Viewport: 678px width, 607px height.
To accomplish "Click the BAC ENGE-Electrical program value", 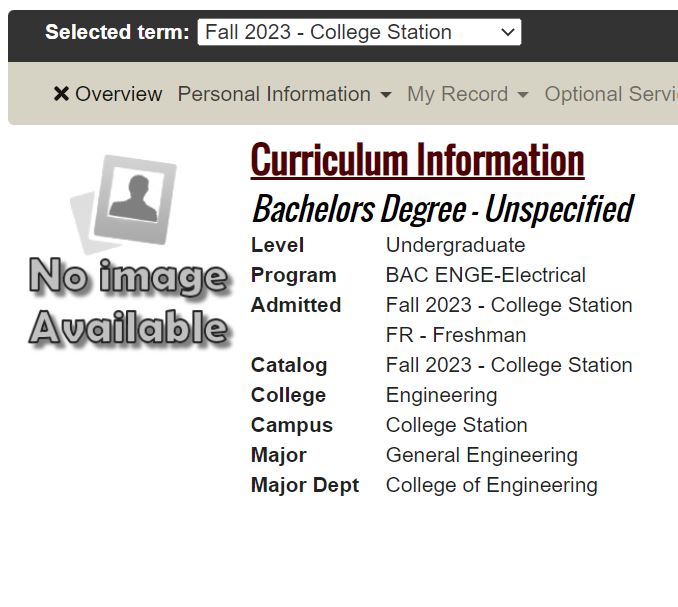I will (x=485, y=275).
